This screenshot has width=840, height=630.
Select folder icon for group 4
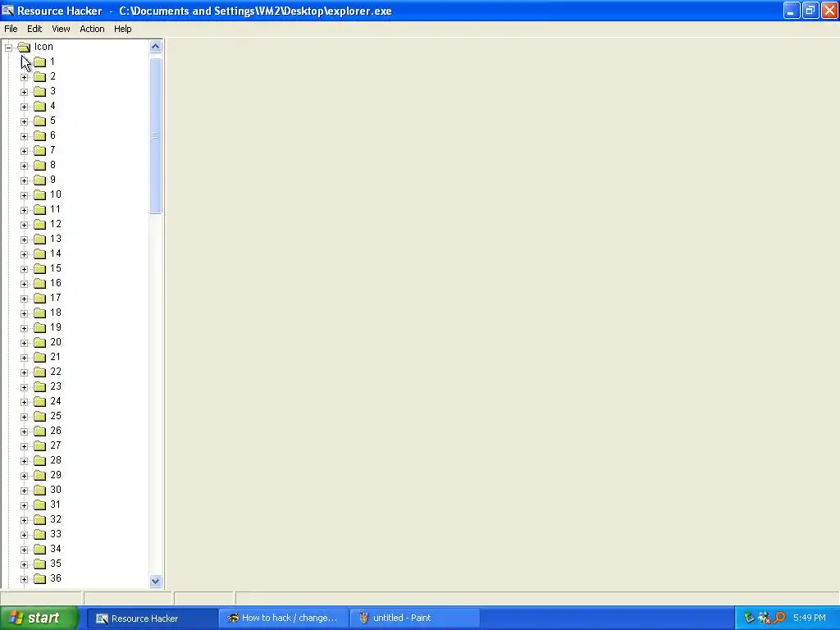click(39, 107)
